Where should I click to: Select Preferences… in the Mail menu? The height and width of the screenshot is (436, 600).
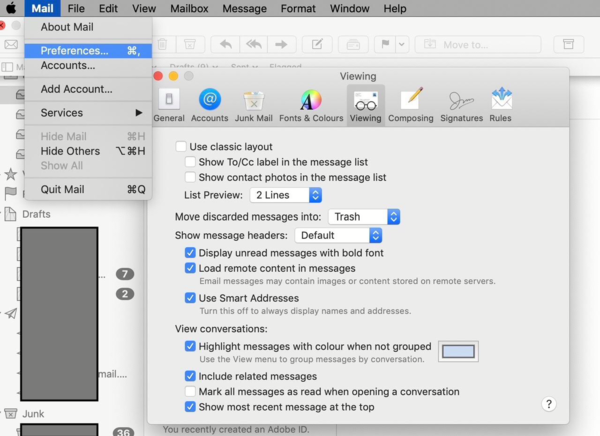pyautogui.click(x=75, y=50)
